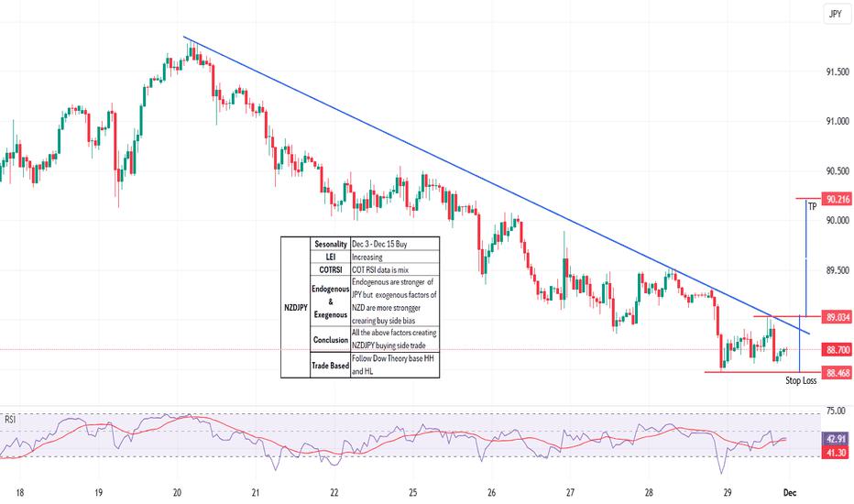Select the 90.216 TP price label
854x504 pixels.
tap(838, 199)
